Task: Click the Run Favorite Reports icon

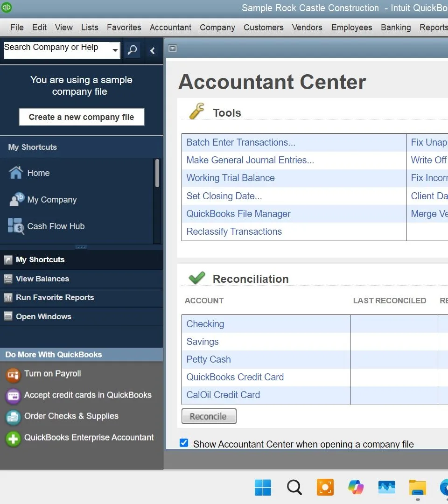Action: tap(8, 298)
